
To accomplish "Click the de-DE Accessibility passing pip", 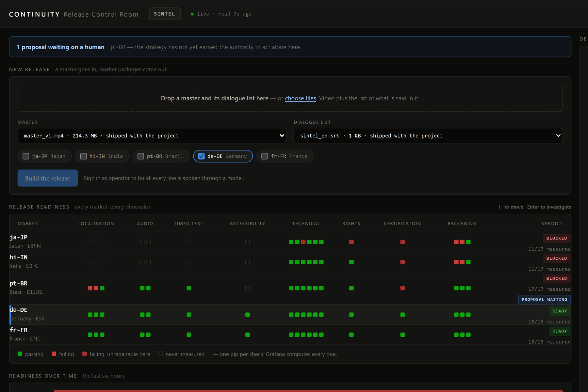I will (x=248, y=315).
